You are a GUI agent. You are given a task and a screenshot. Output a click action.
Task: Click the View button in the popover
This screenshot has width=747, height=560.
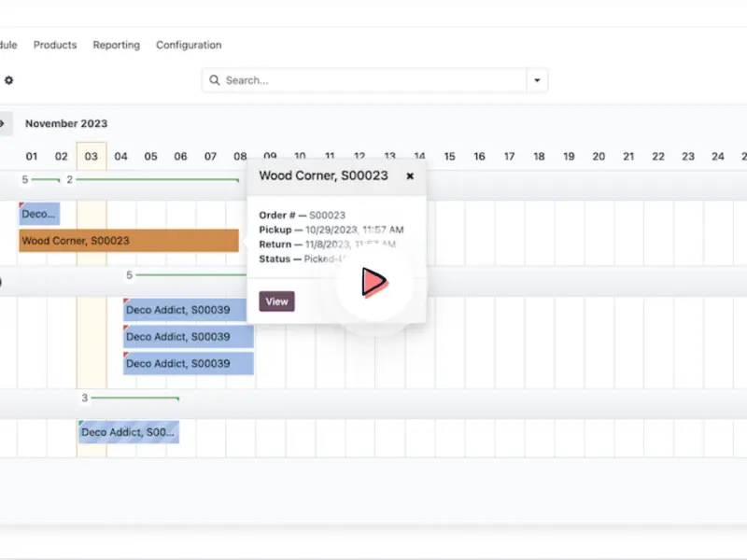coord(276,301)
